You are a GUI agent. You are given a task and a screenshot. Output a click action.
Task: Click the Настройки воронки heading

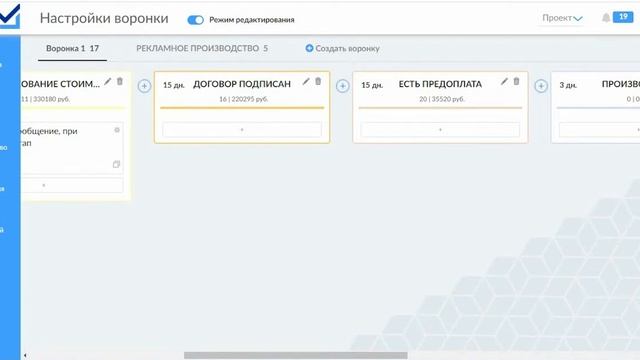click(104, 18)
